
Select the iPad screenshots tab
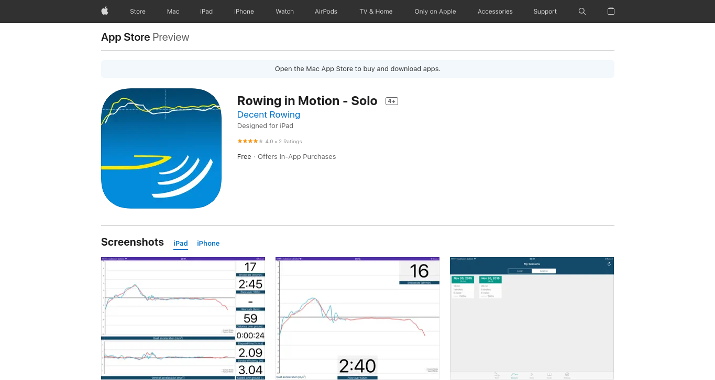(x=181, y=244)
